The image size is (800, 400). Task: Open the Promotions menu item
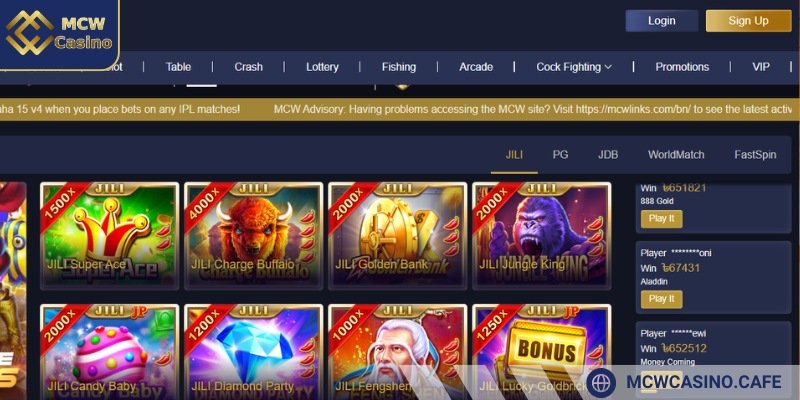click(682, 67)
